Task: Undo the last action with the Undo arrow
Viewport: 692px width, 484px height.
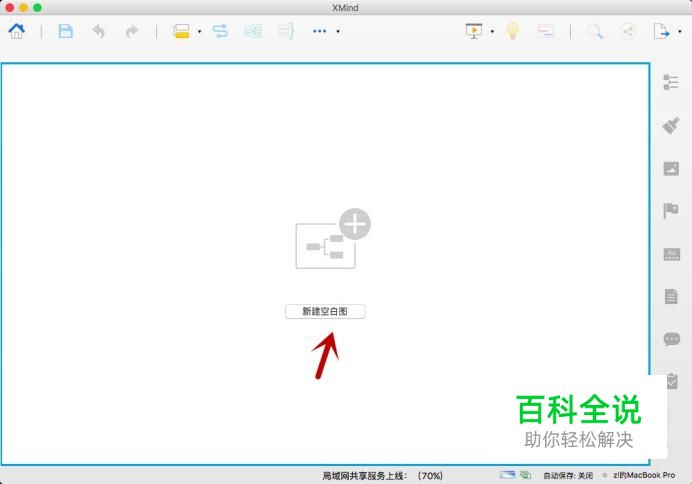Action: 98,31
